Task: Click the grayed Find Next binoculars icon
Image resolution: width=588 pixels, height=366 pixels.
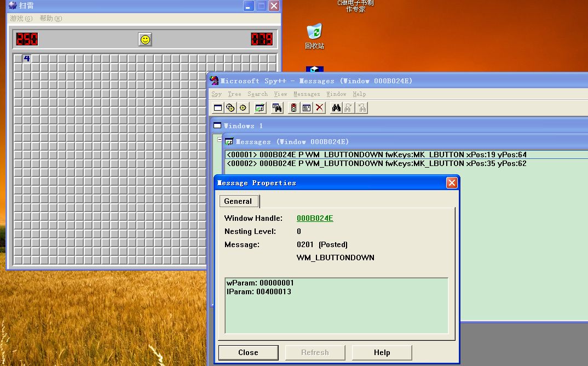Action: (x=348, y=108)
